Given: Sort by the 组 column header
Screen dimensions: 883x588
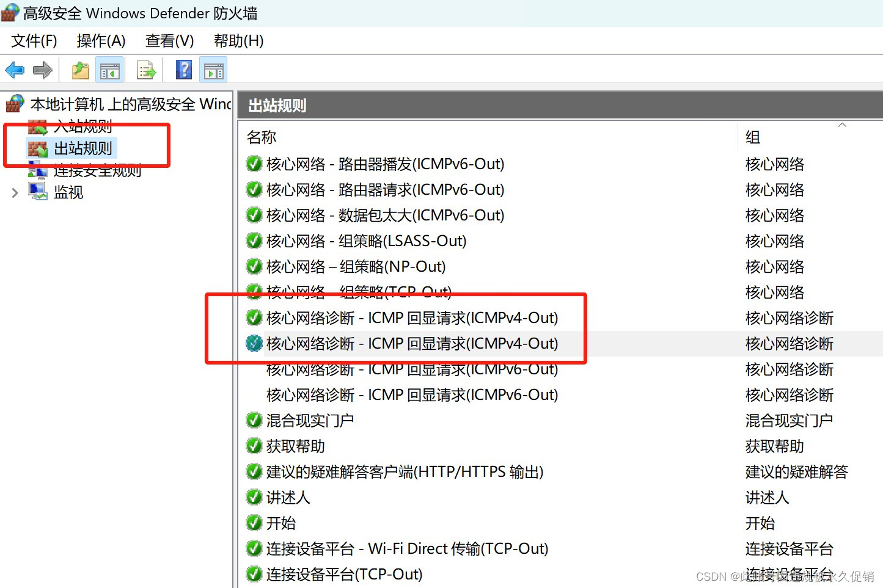Looking at the screenshot, I should [753, 137].
